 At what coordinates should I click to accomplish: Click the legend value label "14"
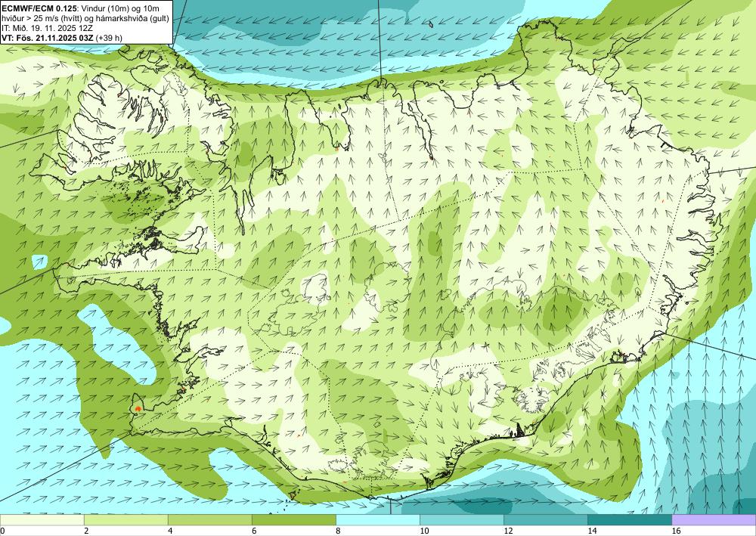coord(592,531)
